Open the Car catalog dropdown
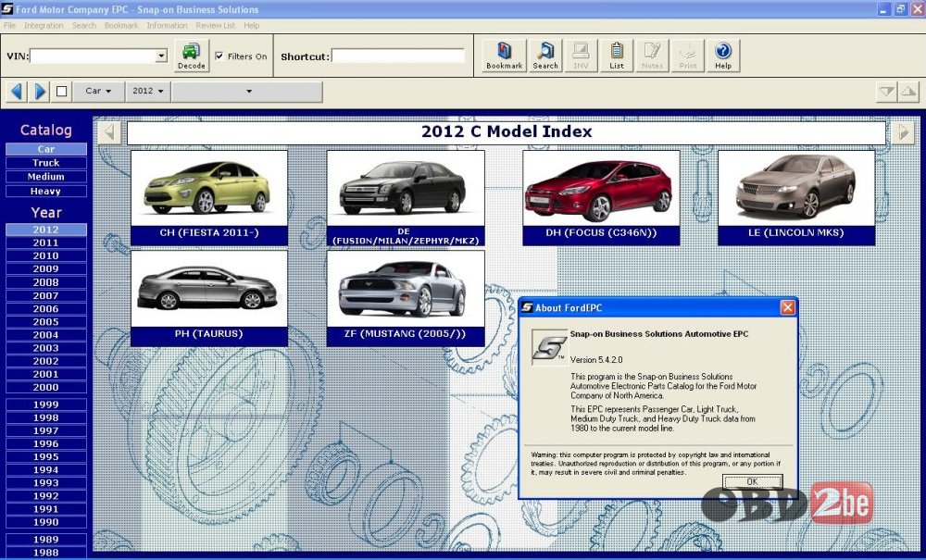 [x=98, y=92]
